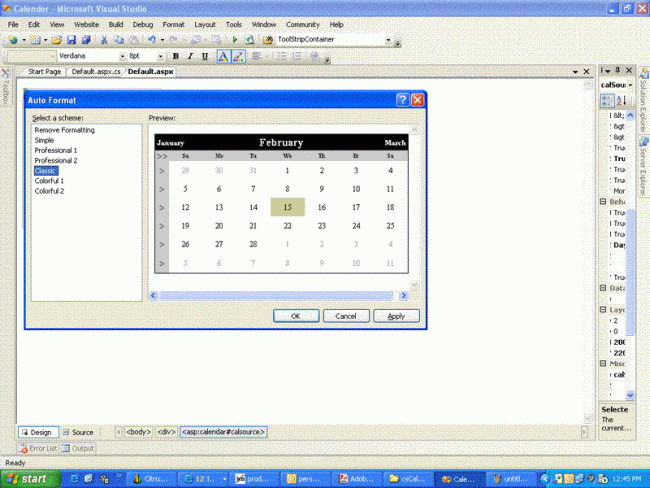The image size is (650, 488).
Task: Open the ToolStripContainer find dropdown
Action: (x=388, y=40)
